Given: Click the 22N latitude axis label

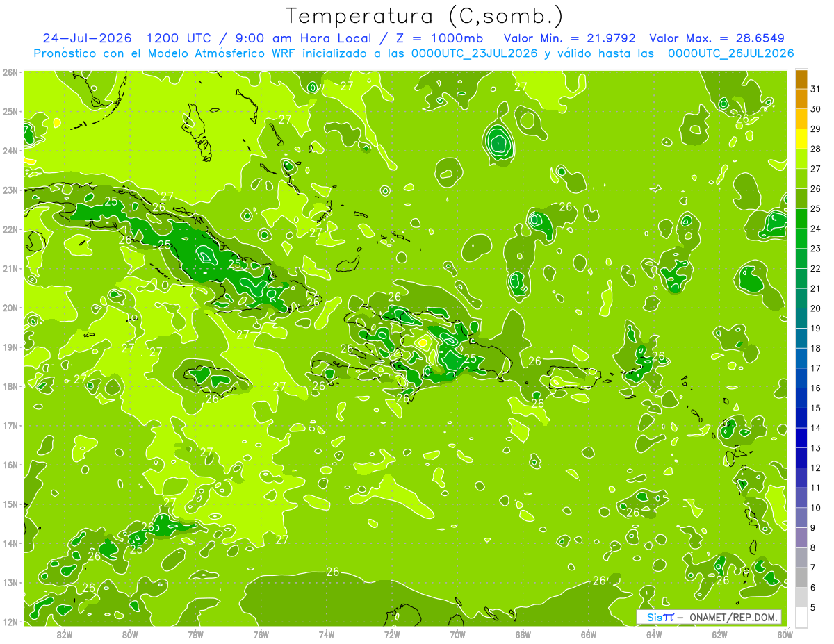Looking at the screenshot, I should 10,229.
